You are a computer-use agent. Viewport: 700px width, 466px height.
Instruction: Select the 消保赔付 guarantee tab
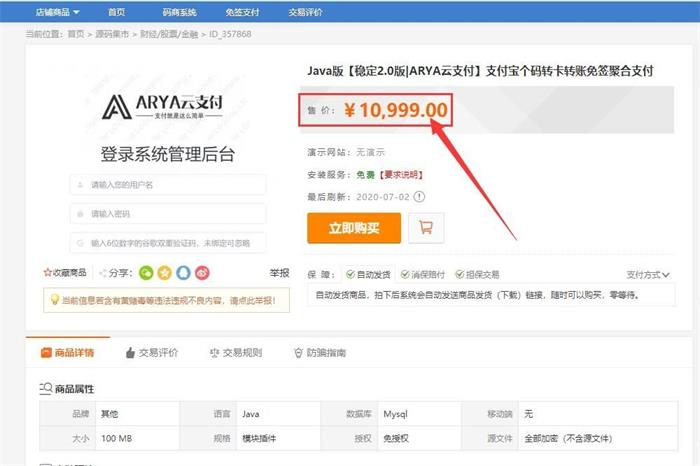(423, 275)
